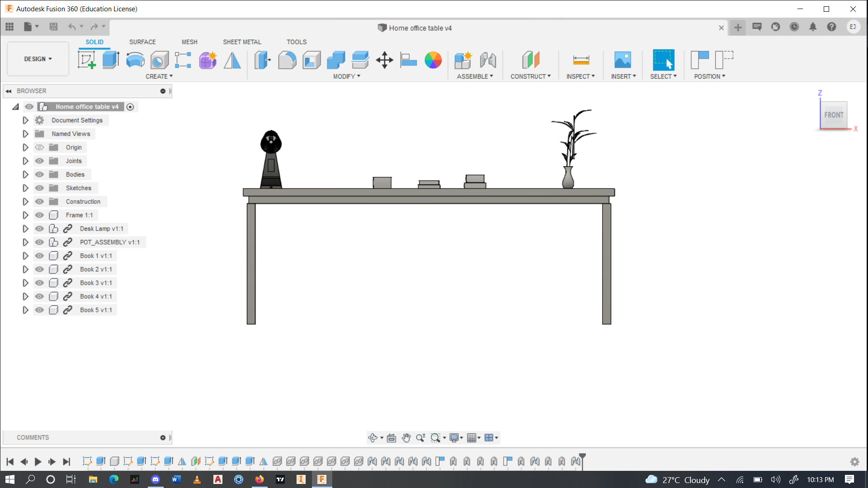868x488 pixels.
Task: Select the Fillet tool
Action: 287,60
